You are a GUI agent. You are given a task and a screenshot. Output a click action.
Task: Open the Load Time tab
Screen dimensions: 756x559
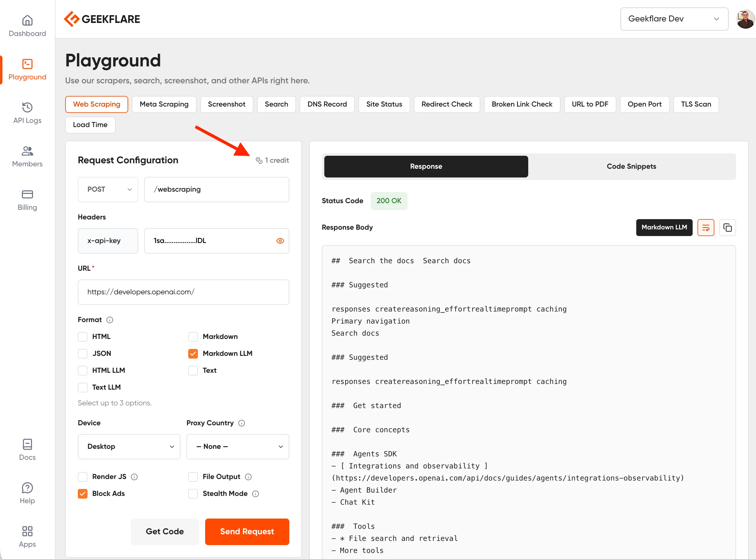(x=90, y=125)
